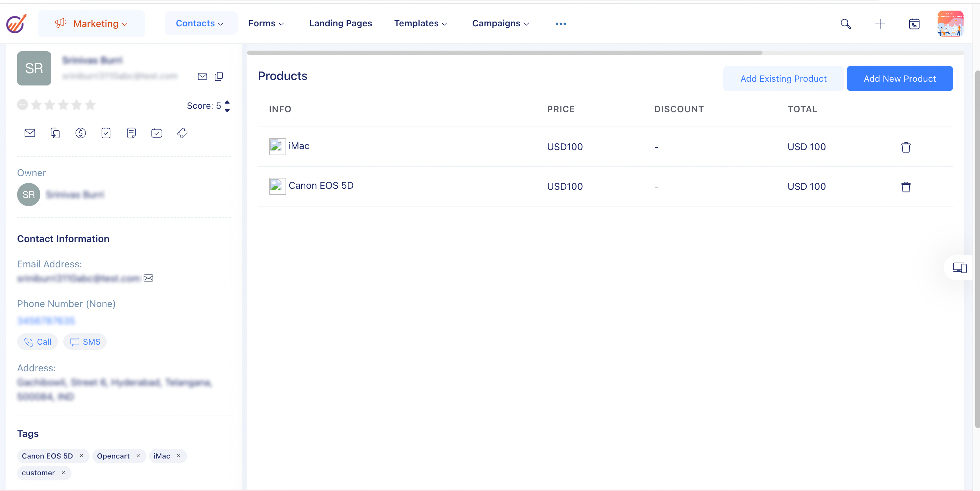Click the tag icon in contact action row
Viewport: 980px width, 491px height.
182,133
